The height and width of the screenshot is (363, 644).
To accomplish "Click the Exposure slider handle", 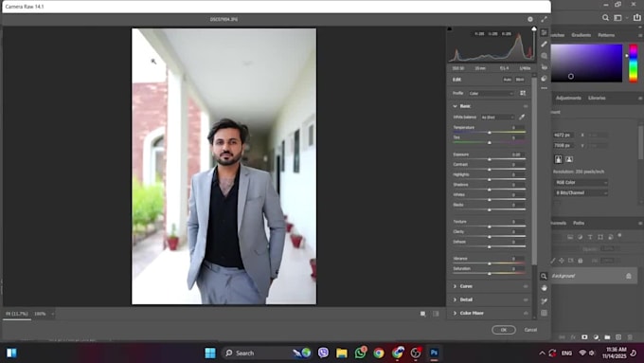I will click(x=490, y=159).
